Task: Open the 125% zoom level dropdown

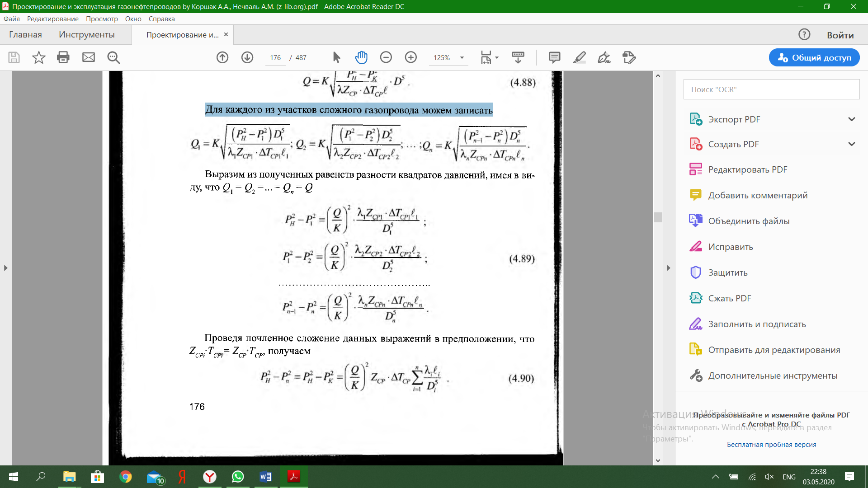Action: coord(462,58)
